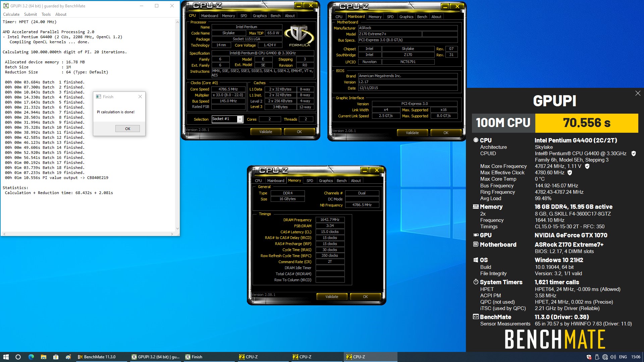Switch to the Finish taskbar button
The height and width of the screenshot is (362, 644).
click(x=210, y=357)
